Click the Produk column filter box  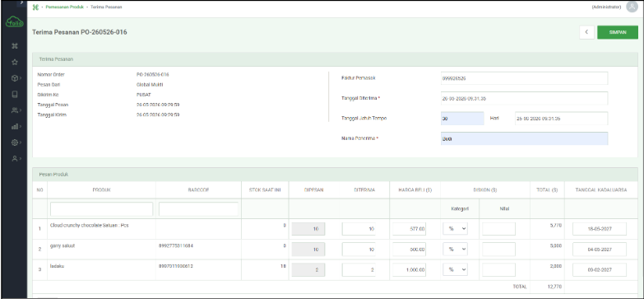(101, 209)
